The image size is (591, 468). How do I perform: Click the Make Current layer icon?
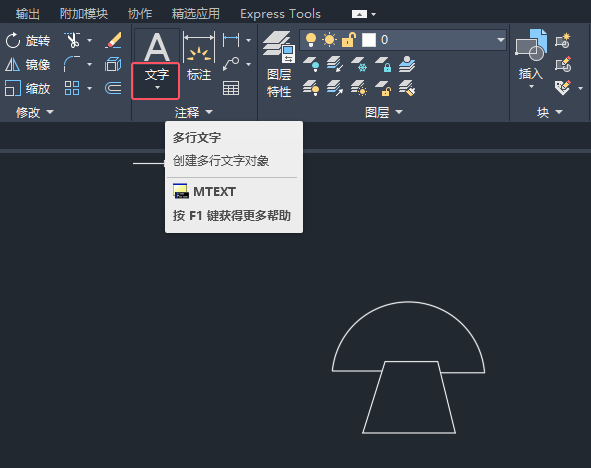point(335,64)
